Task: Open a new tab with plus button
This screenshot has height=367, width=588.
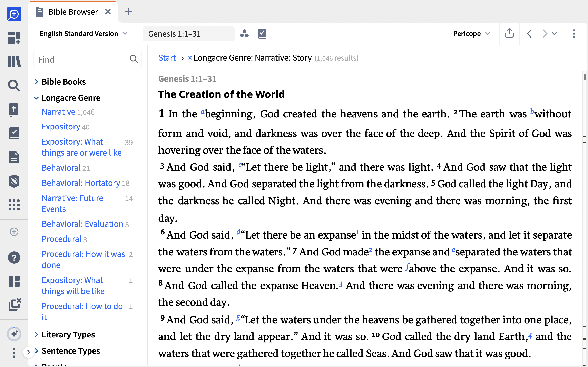Action: click(x=128, y=12)
